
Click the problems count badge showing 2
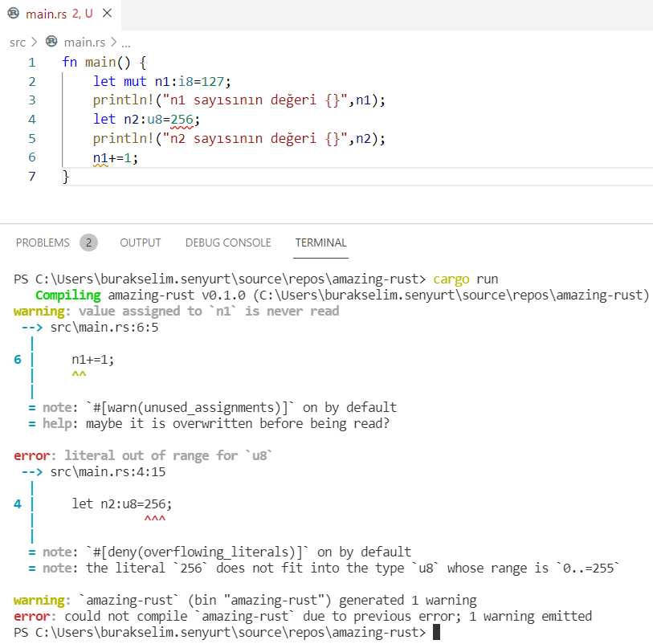point(89,243)
